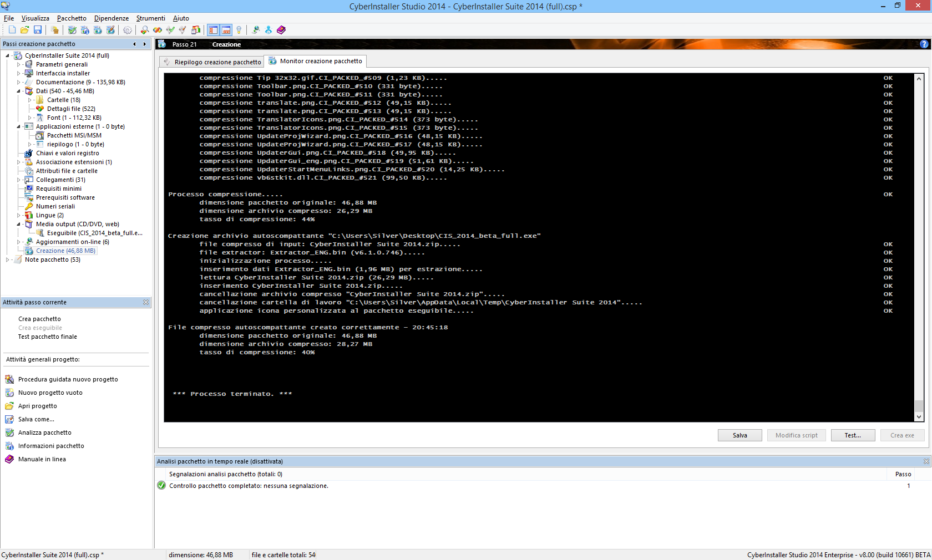Click the package information toolbar icon
Screen dimensions: 932x560
85,30
